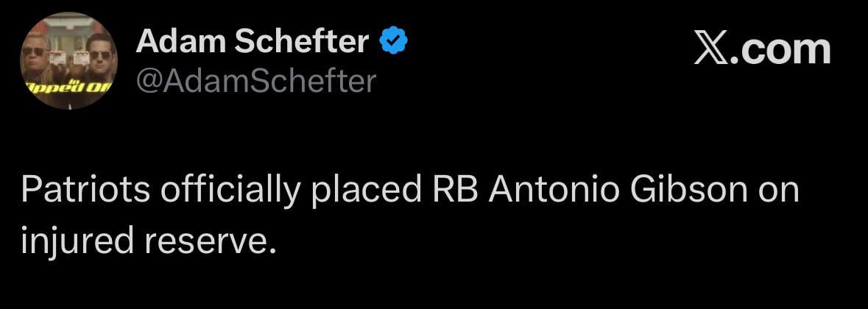Image resolution: width=868 pixels, height=309 pixels.
Task: Open the @AdamSchefter handle link
Action: pyautogui.click(x=255, y=81)
